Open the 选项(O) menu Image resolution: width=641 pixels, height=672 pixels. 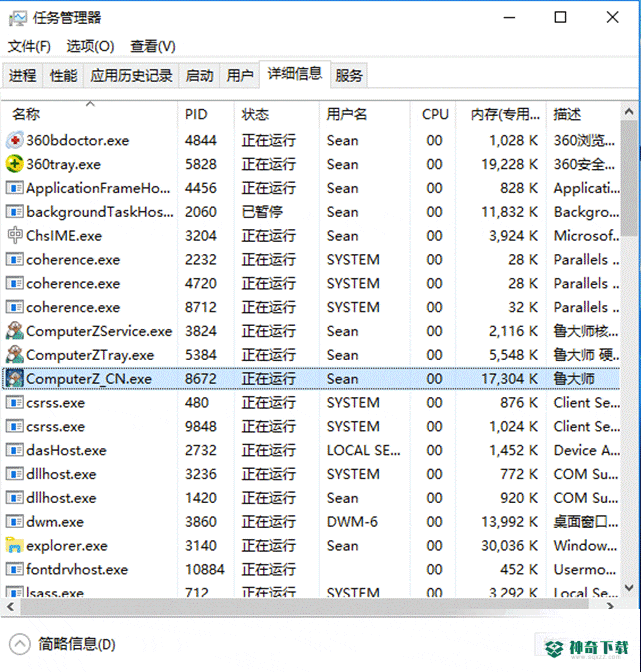tap(90, 46)
